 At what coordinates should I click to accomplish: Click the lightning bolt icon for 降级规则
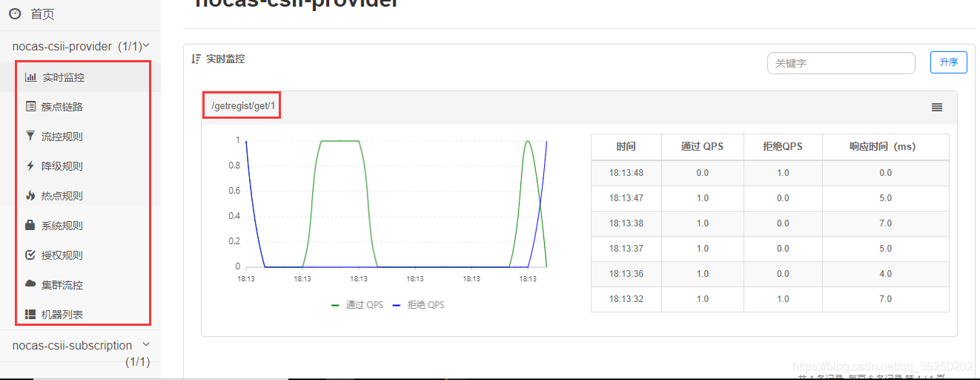(30, 166)
